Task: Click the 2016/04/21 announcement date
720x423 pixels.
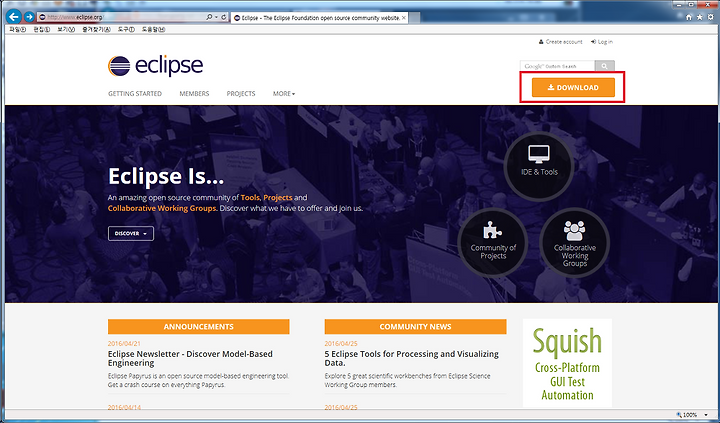Action: [124, 344]
